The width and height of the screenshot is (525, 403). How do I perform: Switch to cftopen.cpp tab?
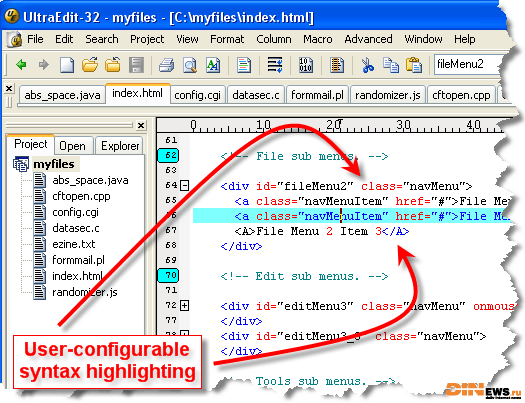tap(461, 95)
